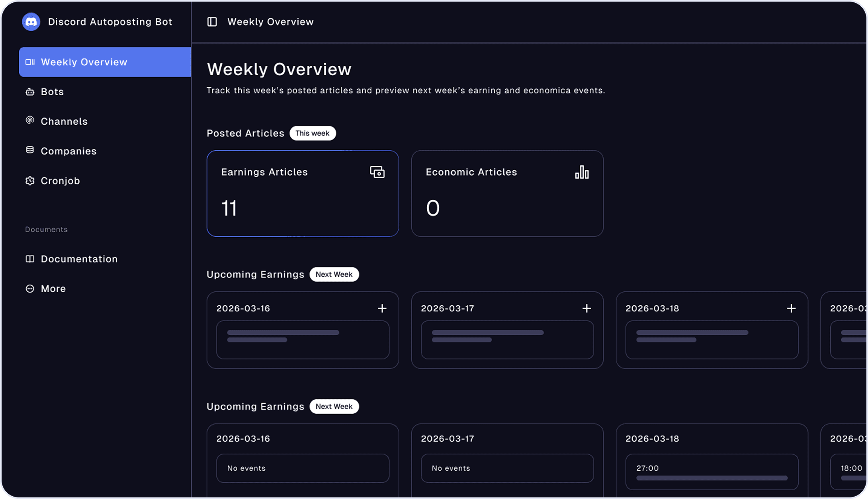Click the Cronjob gear icon
This screenshot has height=499, width=868.
point(30,181)
